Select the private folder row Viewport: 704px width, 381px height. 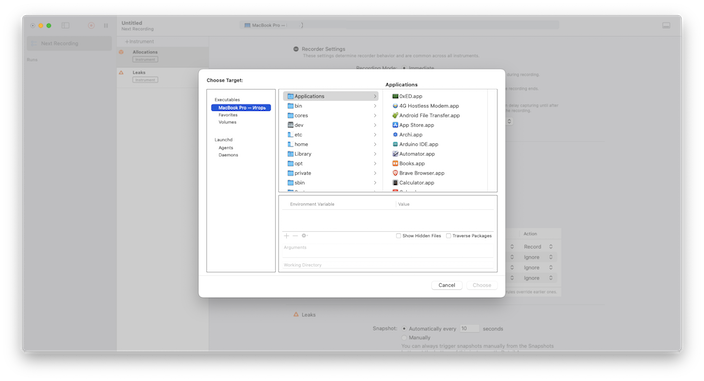pos(330,173)
